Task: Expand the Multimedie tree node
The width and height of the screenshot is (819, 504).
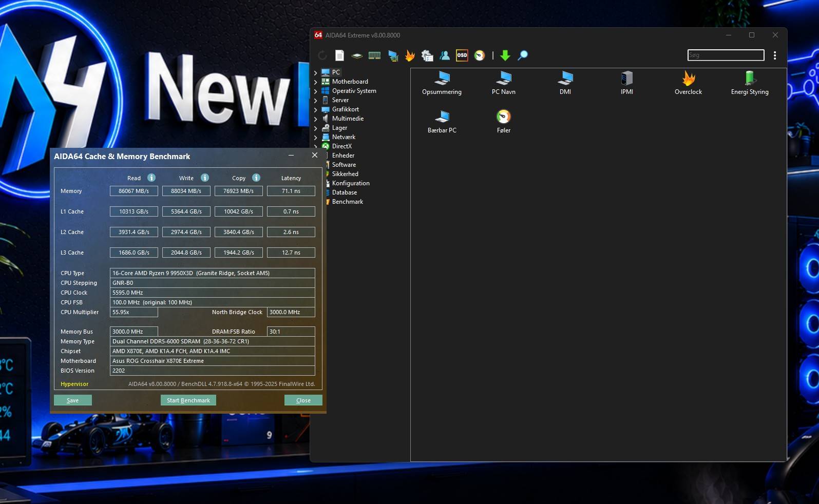Action: click(x=316, y=119)
